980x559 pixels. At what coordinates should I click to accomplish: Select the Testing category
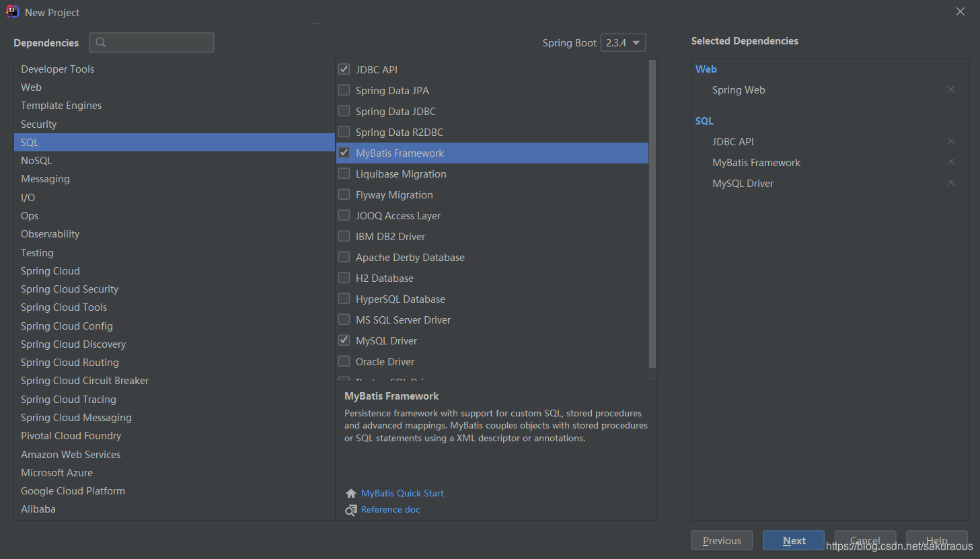[x=174, y=253]
